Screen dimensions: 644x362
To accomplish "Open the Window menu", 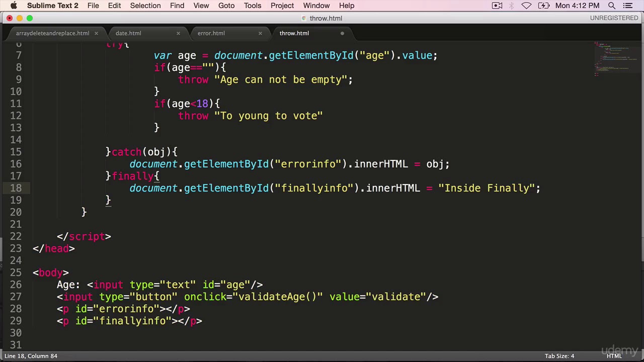I will click(x=316, y=6).
